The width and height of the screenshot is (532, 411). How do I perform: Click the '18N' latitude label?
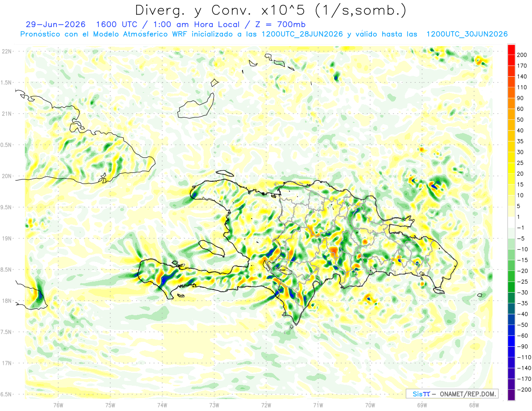[x=6, y=301]
